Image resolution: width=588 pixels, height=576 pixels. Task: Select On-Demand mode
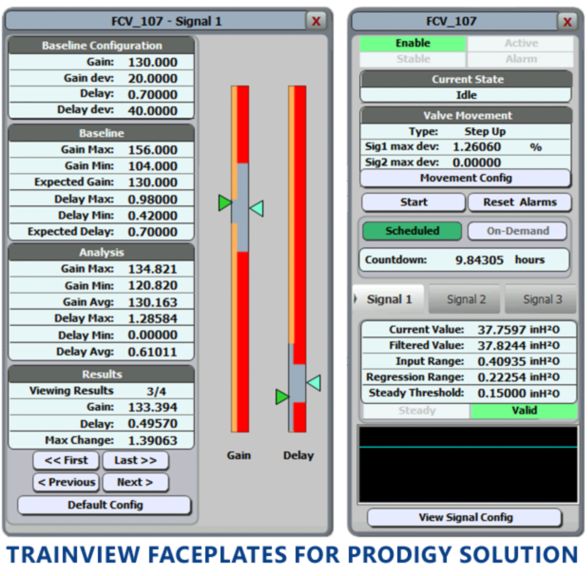click(x=518, y=231)
